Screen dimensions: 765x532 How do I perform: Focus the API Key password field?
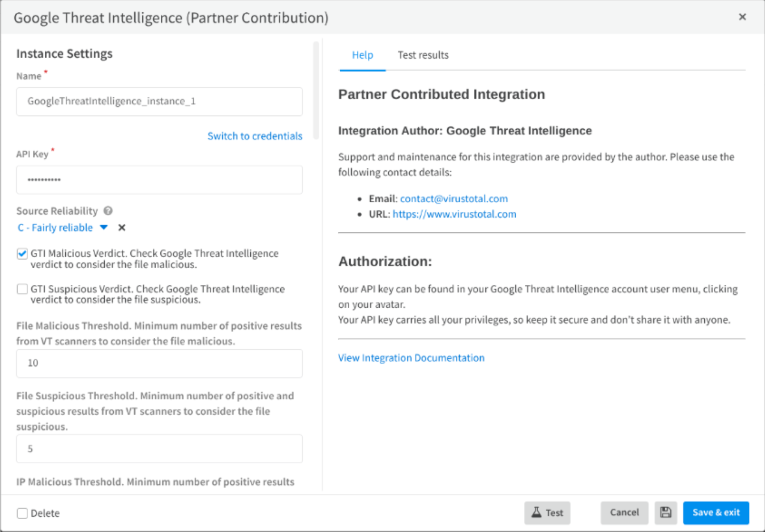click(x=159, y=180)
